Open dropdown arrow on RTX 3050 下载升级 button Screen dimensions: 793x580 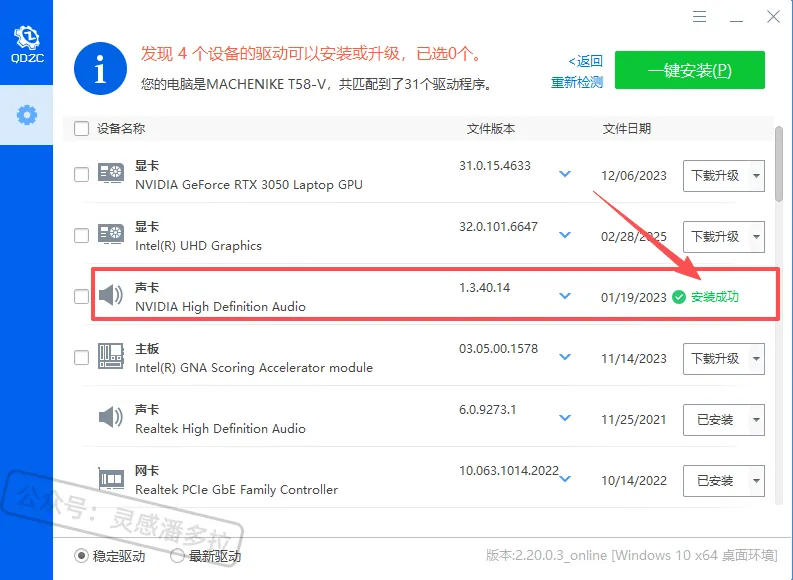pos(757,176)
